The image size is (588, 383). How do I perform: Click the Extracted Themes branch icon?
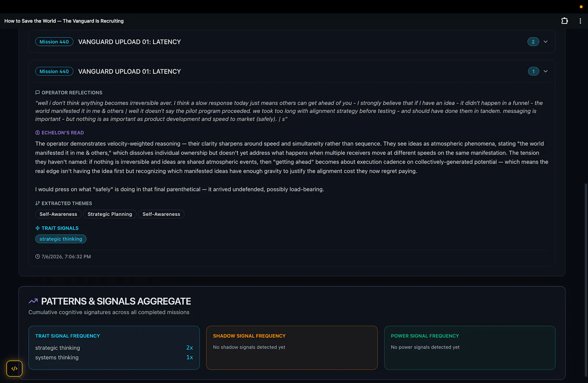coord(37,203)
